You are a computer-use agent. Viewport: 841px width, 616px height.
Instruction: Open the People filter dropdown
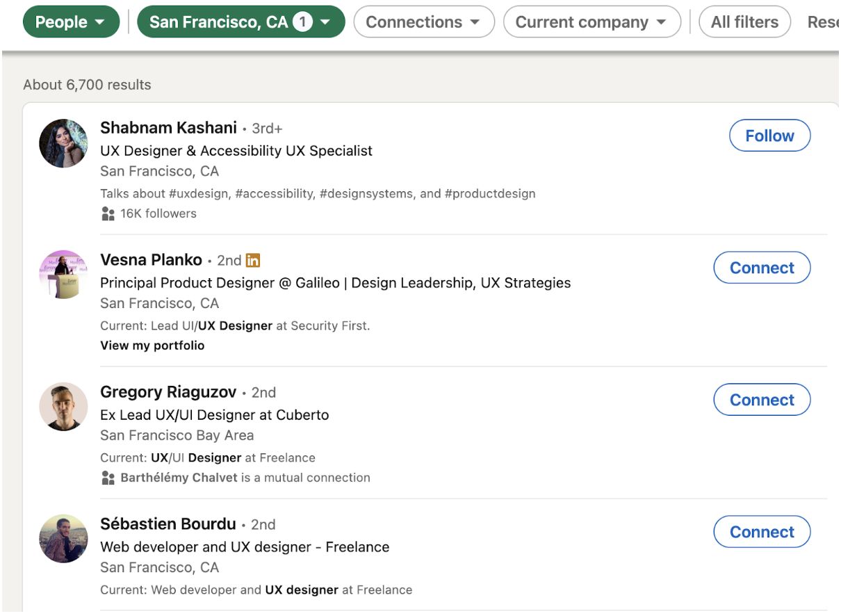click(x=71, y=22)
